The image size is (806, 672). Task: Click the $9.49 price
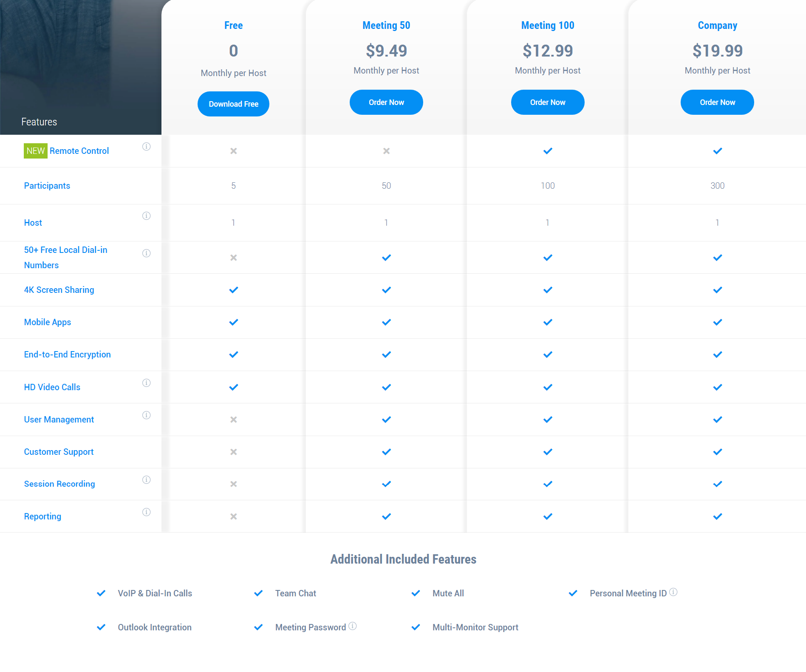click(386, 51)
